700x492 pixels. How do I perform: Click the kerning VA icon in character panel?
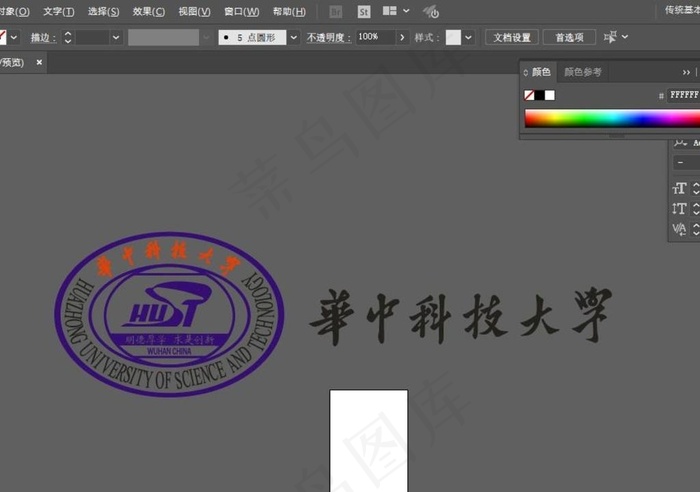click(679, 229)
